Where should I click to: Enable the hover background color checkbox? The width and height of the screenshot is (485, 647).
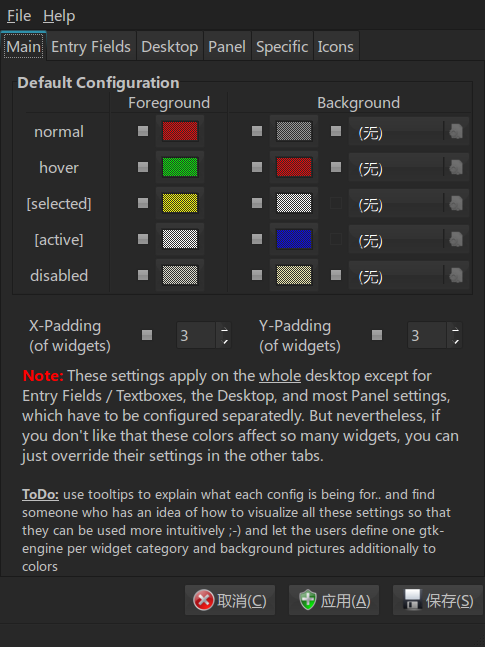(257, 167)
